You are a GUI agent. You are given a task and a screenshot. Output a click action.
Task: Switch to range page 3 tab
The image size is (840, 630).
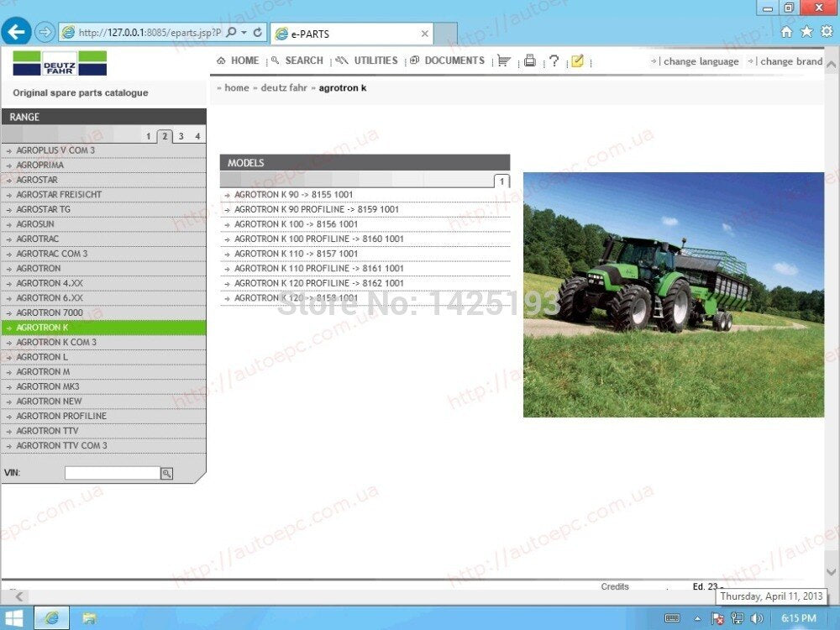click(181, 136)
